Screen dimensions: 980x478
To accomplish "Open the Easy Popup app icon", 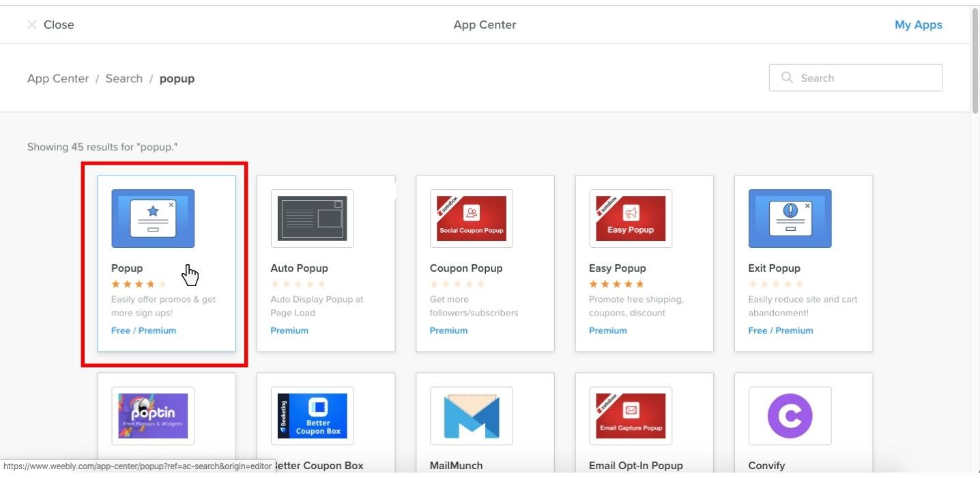I will click(x=631, y=219).
